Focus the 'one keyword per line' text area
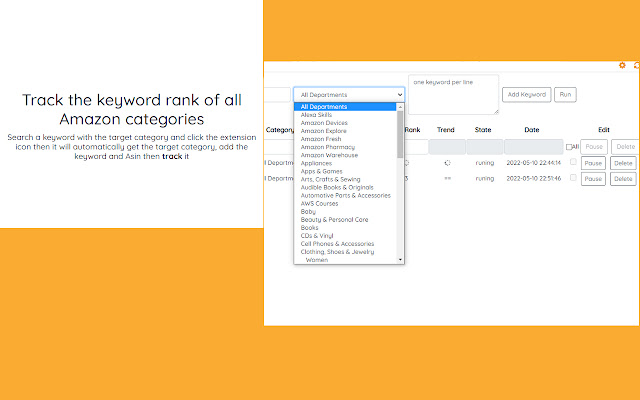The image size is (640, 400). tap(453, 95)
